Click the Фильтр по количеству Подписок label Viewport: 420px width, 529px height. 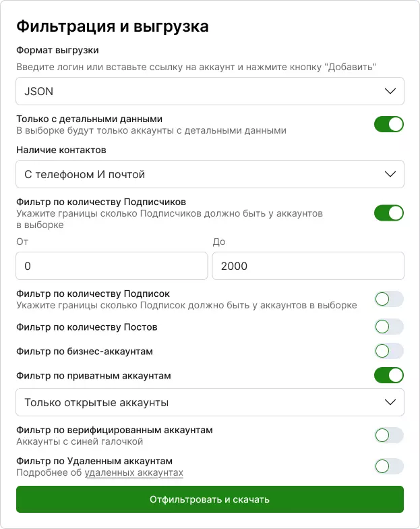[93, 294]
